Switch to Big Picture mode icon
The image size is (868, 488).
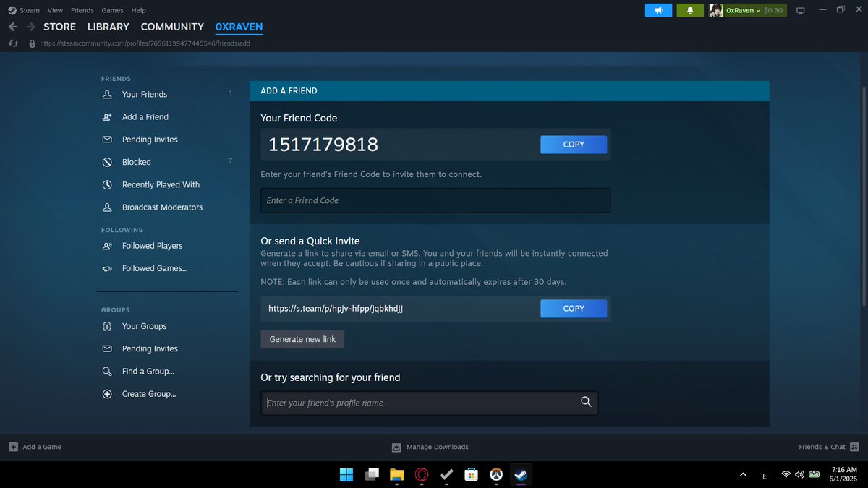(801, 10)
